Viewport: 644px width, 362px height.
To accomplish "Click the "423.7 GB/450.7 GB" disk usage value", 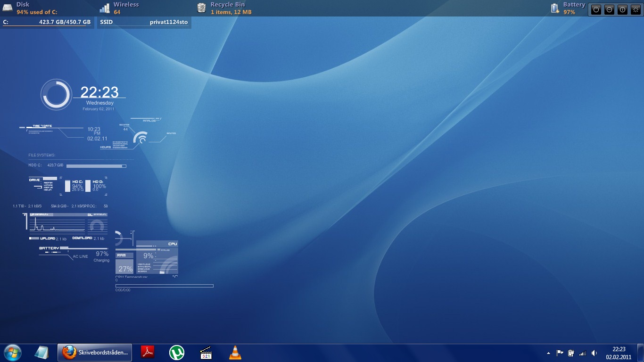I will [x=65, y=22].
